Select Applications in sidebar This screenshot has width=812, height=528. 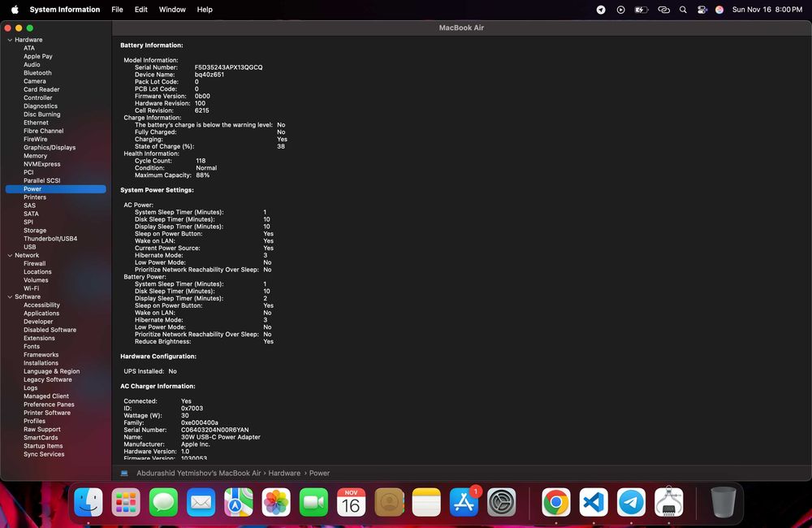coord(41,314)
